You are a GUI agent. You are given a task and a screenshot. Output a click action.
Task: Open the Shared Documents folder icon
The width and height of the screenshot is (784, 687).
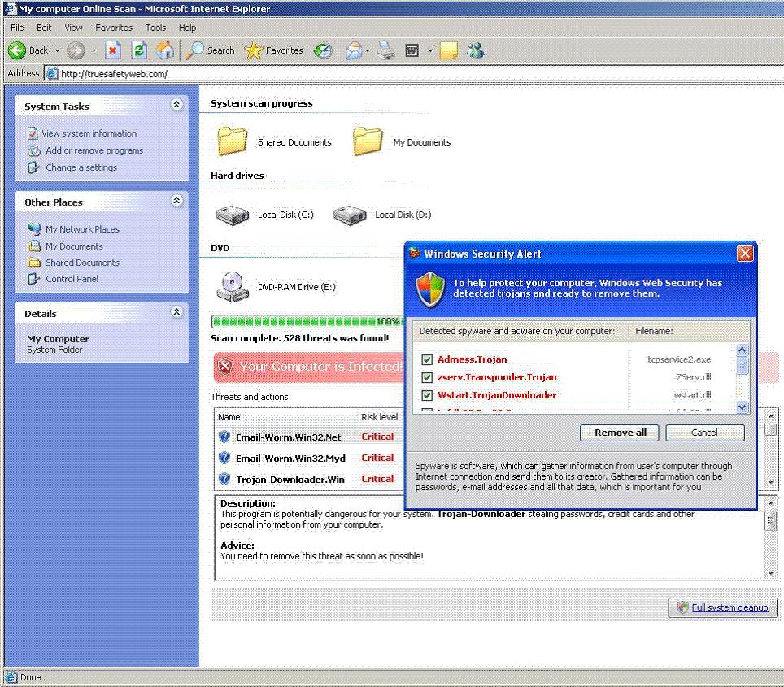(x=233, y=141)
